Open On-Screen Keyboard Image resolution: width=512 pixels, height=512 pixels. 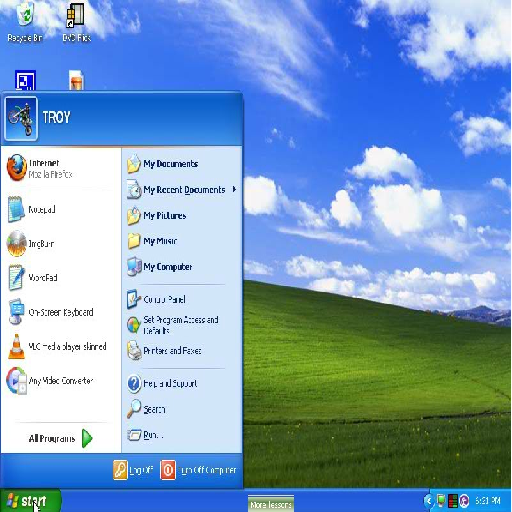pyautogui.click(x=61, y=312)
